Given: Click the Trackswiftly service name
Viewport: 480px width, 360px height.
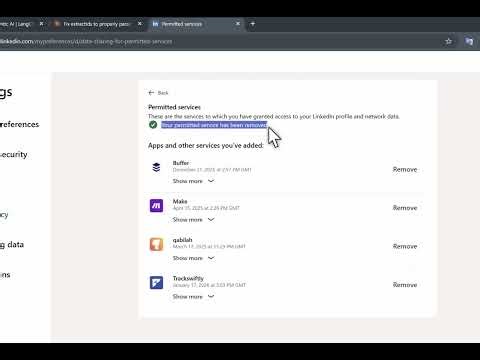Looking at the screenshot, I should pos(188,278).
